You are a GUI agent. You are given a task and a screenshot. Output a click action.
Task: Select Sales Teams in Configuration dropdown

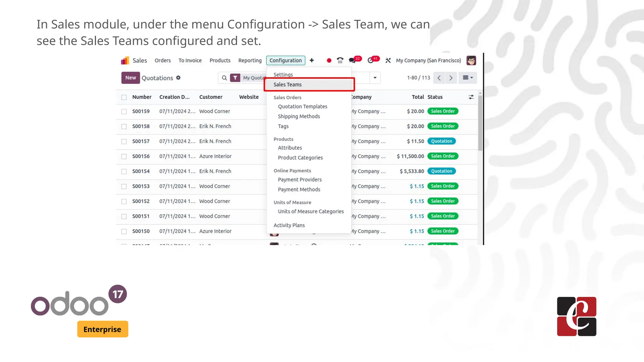tap(309, 85)
